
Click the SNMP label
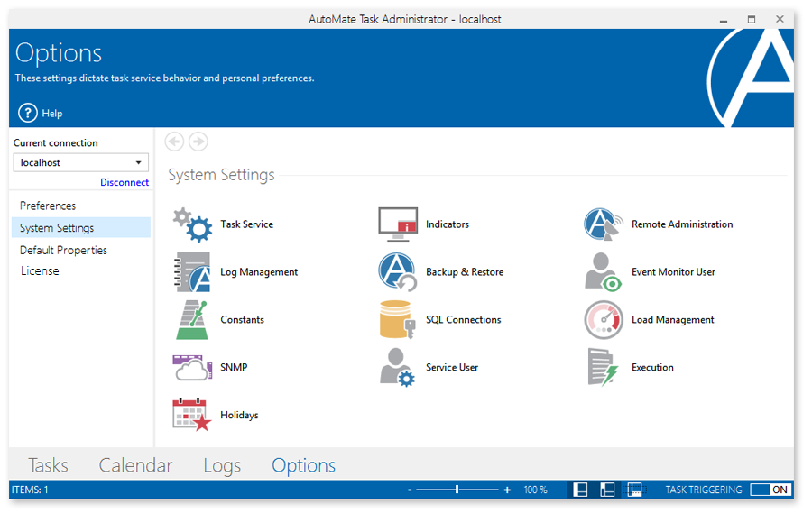[234, 368]
